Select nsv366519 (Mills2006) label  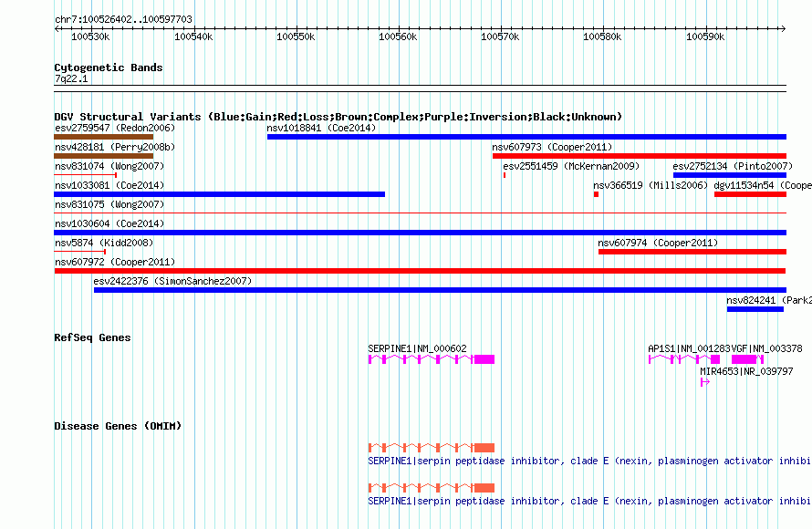tap(651, 185)
